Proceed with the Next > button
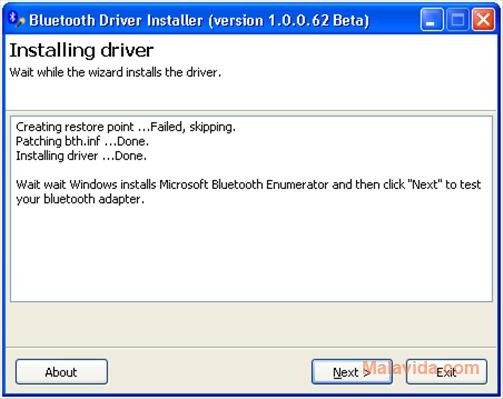The width and height of the screenshot is (503, 399). (x=352, y=372)
